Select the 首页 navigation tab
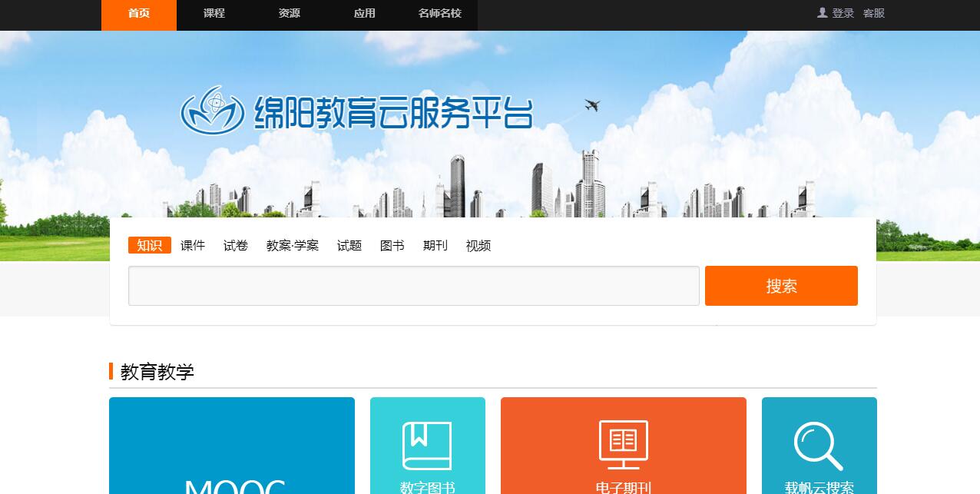 click(139, 14)
